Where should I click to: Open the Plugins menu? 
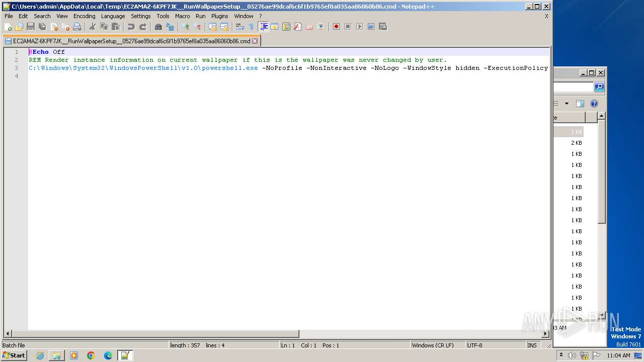(220, 16)
